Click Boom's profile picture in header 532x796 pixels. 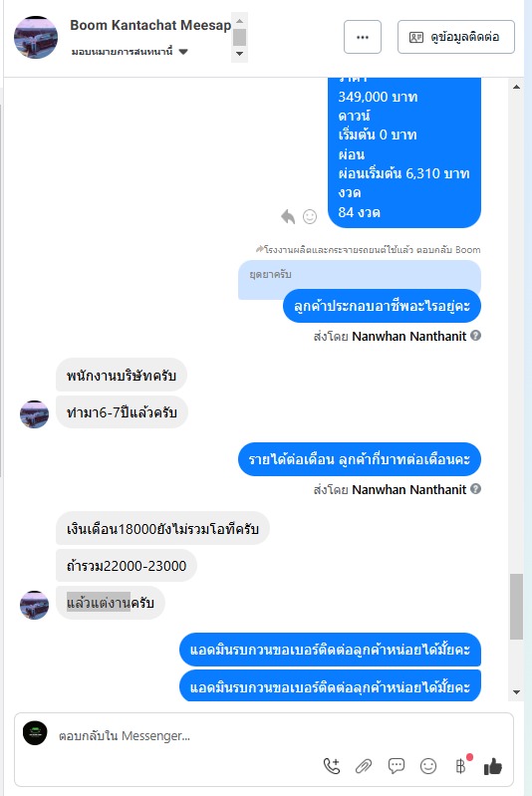click(36, 37)
